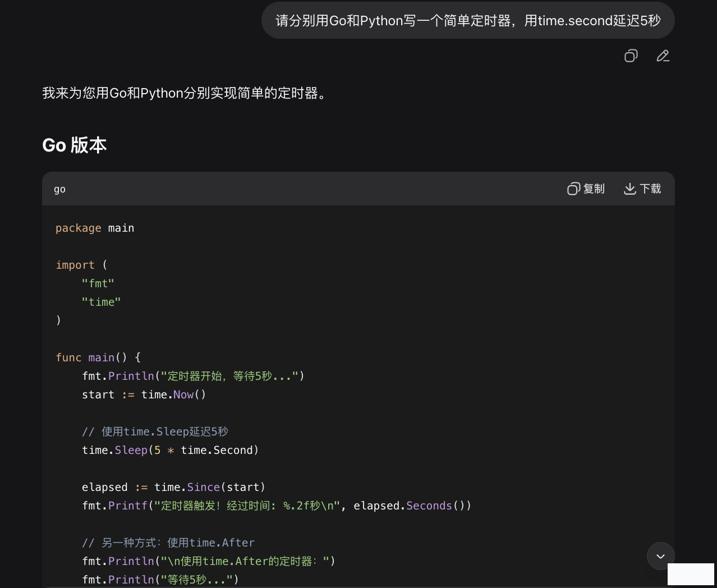Screen dimensions: 717x588
Task: Click the import string "fmt"
Action: click(x=98, y=283)
